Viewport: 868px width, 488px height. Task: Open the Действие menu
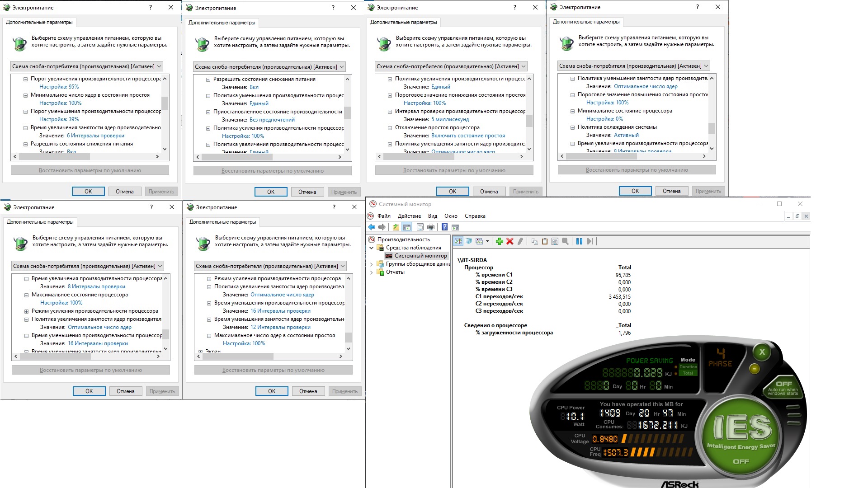click(x=409, y=216)
